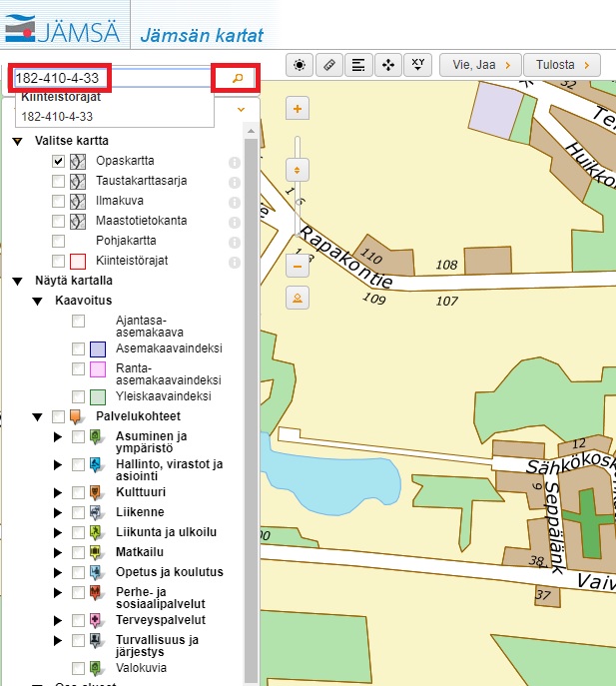This screenshot has height=686, width=616.
Task: Open the orange chevron dropdown beside search results
Action: click(x=241, y=110)
